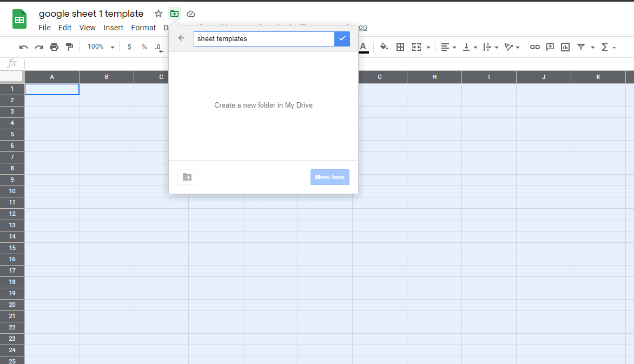This screenshot has height=364, width=634.
Task: Select row 24 header
Action: (x=12, y=350)
